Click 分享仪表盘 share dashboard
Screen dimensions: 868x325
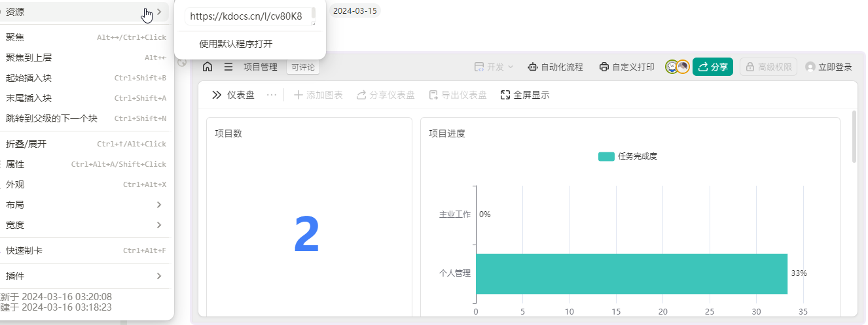click(x=386, y=95)
